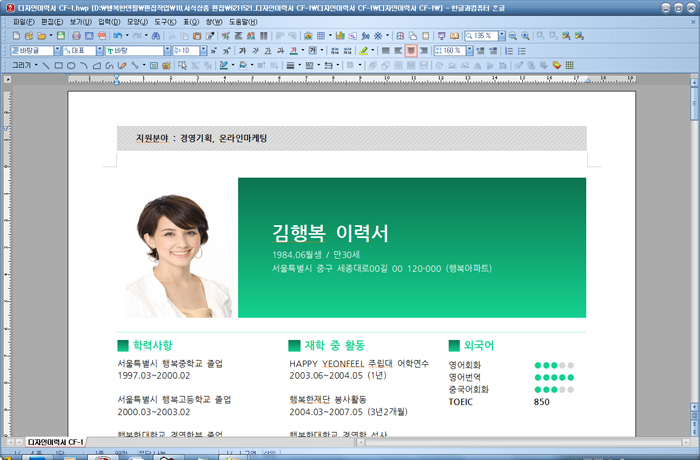Viewport: 700px width, 460px height.
Task: Open the formula fx editor icon
Action: (366, 36)
